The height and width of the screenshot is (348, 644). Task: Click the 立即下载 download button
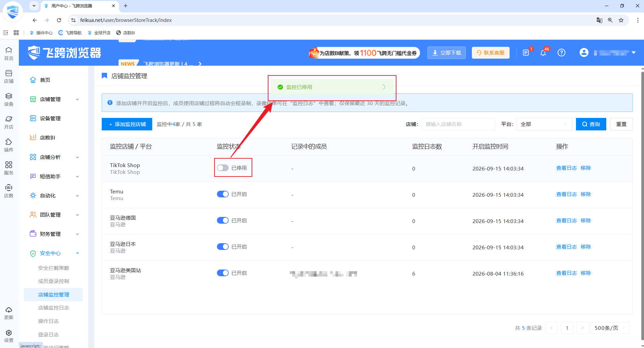[x=447, y=53]
